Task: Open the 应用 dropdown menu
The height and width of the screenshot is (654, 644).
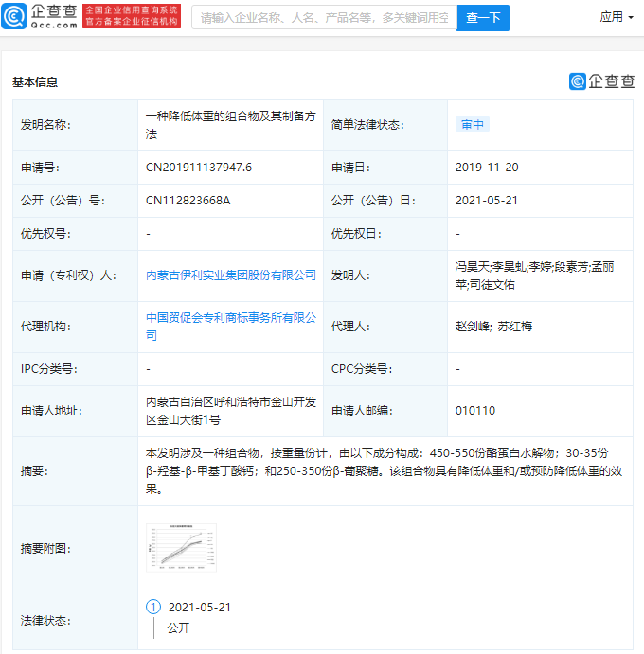Action: tap(616, 17)
